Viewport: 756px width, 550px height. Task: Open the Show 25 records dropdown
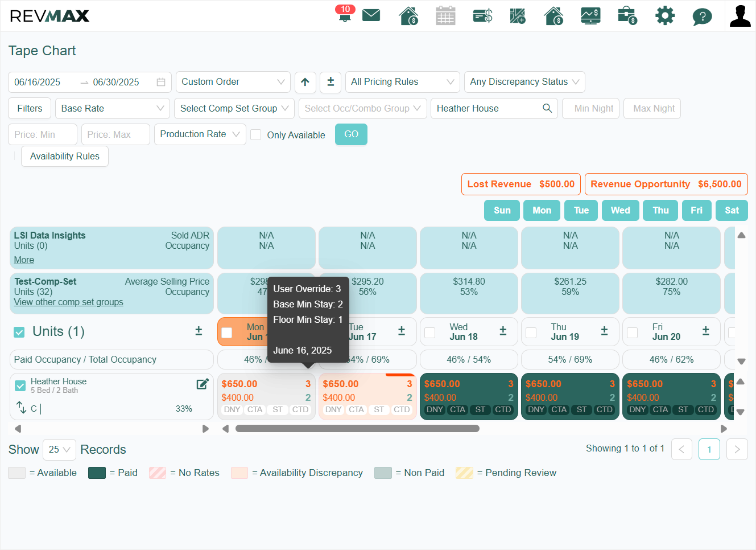click(60, 450)
